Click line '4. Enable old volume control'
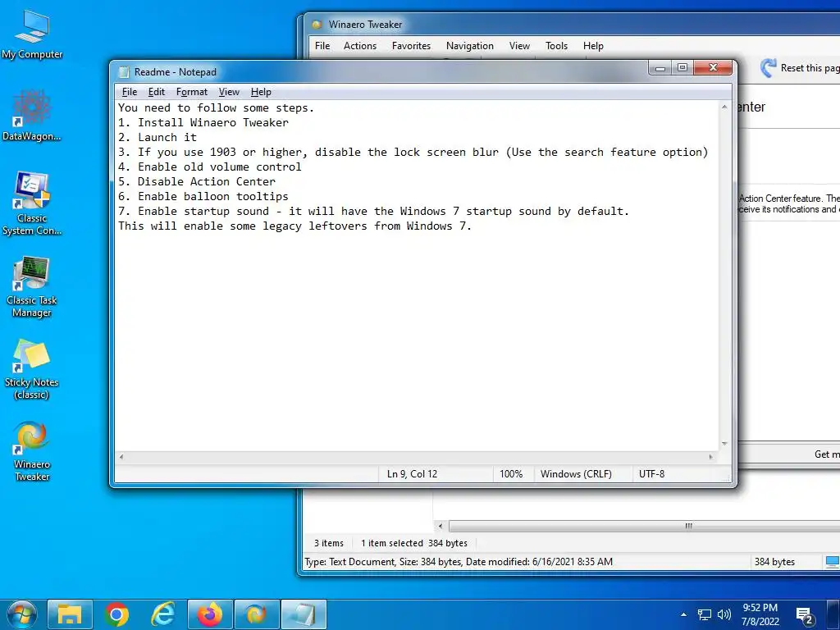Screen dimensions: 840x630 tap(209, 167)
